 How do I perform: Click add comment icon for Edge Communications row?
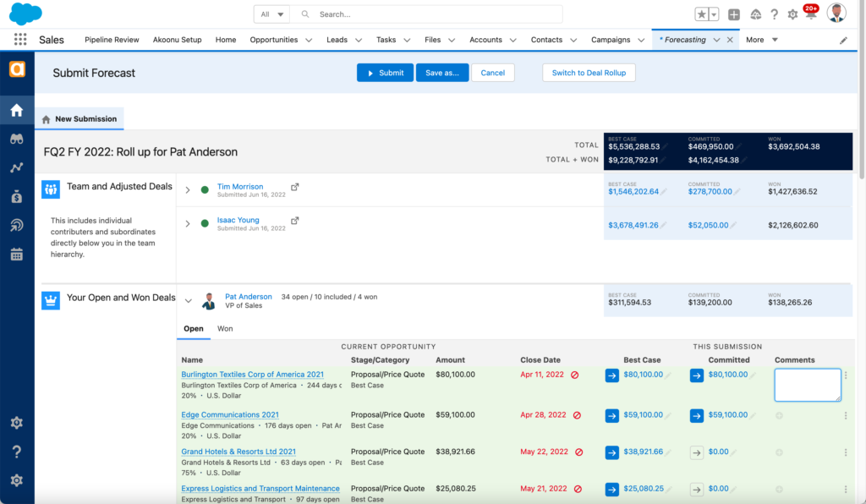click(x=779, y=415)
